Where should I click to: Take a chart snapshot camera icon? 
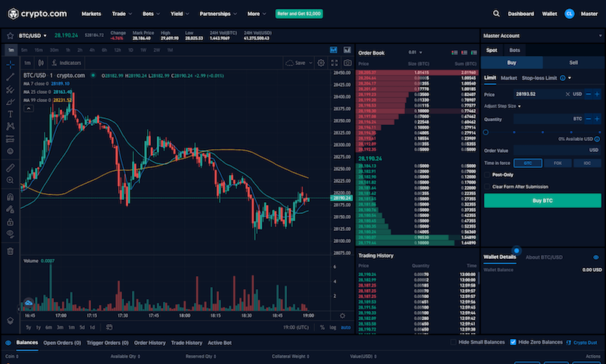348,63
